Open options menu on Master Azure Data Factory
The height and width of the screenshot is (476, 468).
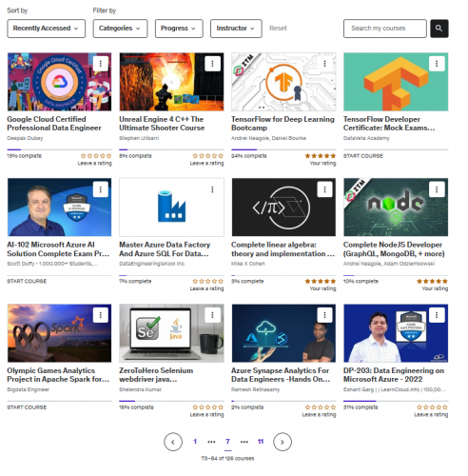[212, 189]
